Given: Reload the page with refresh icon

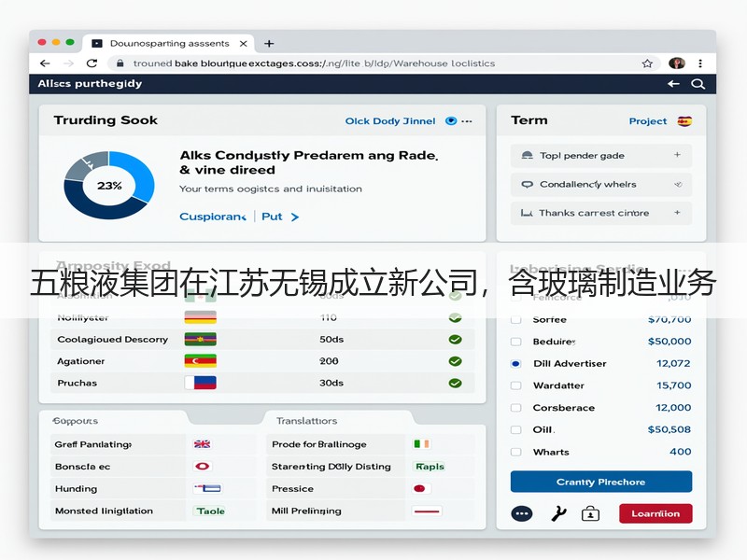Looking at the screenshot, I should coord(92,63).
